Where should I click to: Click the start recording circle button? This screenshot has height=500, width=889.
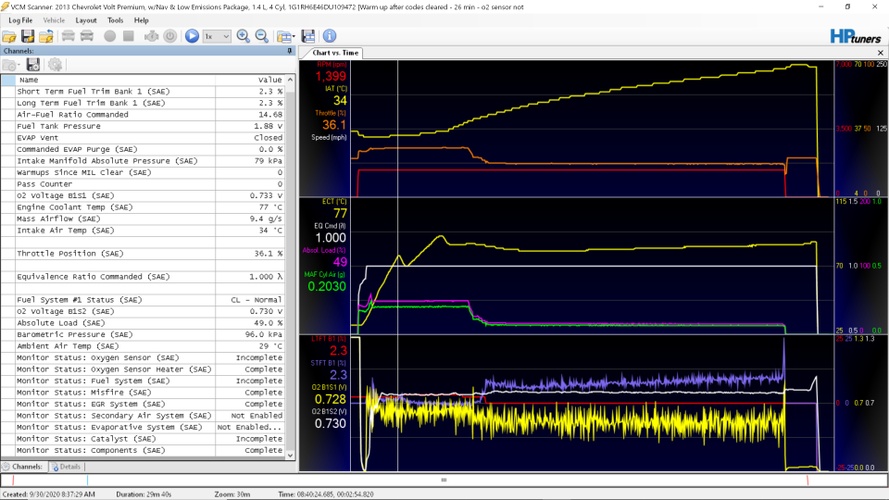pyautogui.click(x=110, y=36)
